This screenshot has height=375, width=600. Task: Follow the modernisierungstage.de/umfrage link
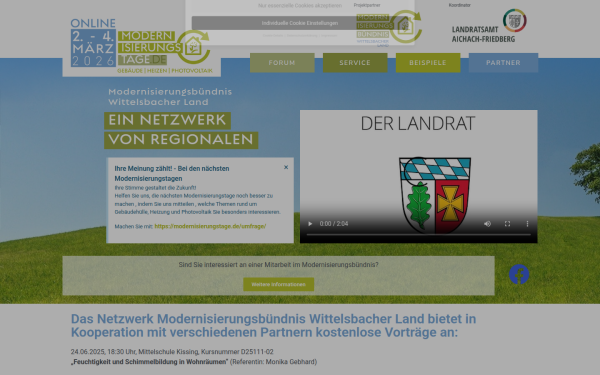pyautogui.click(x=210, y=226)
